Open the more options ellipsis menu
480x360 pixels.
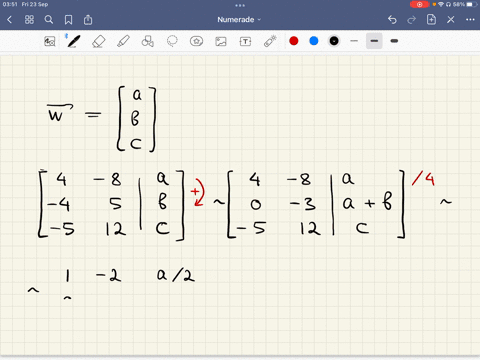pyautogui.click(x=470, y=20)
